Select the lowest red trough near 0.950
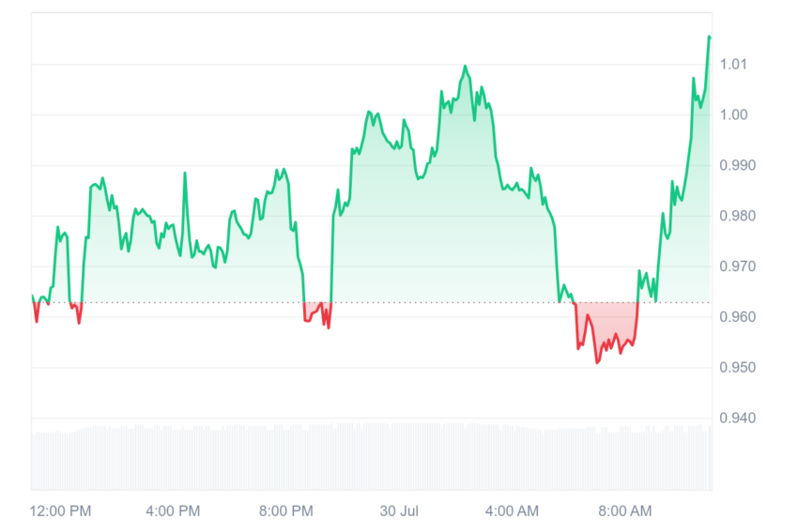 pyautogui.click(x=597, y=362)
